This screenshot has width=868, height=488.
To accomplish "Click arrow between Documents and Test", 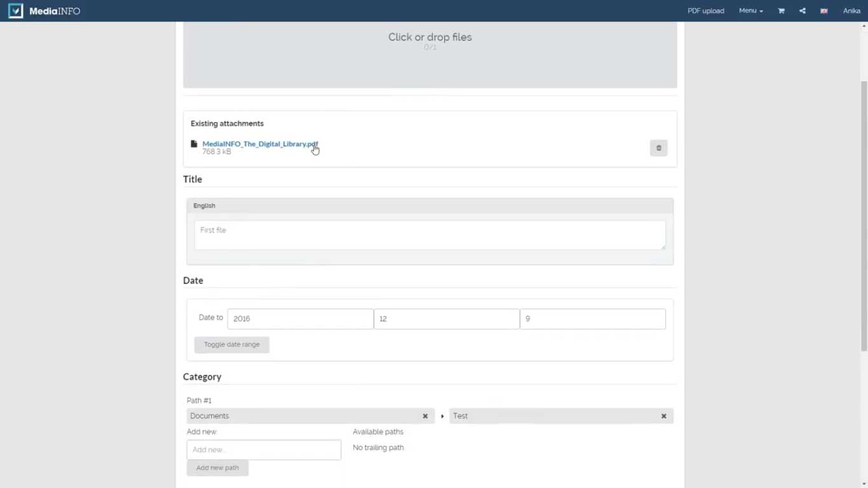I will pyautogui.click(x=442, y=416).
